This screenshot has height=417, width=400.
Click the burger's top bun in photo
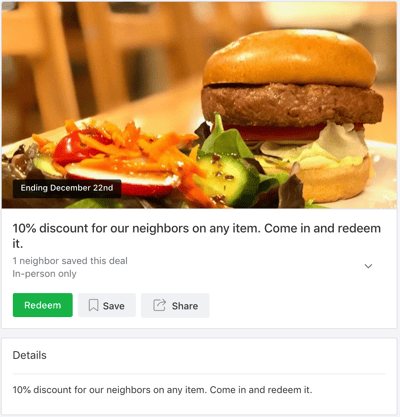pyautogui.click(x=289, y=58)
